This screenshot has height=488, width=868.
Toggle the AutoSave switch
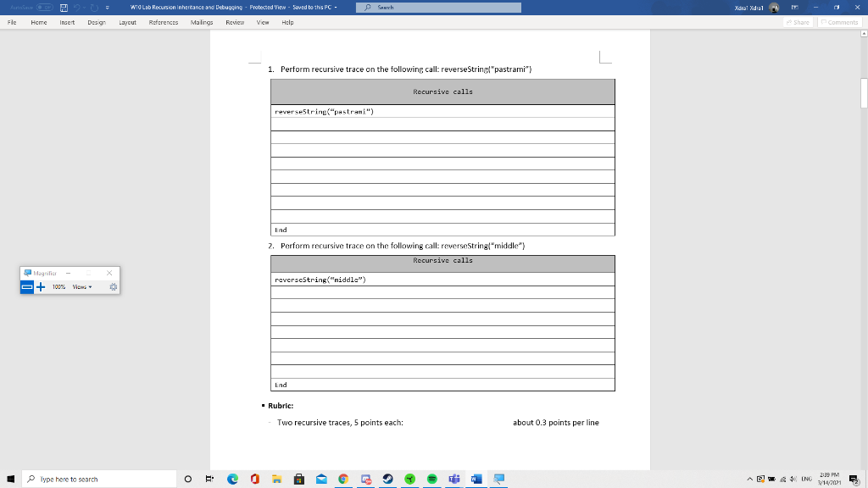(44, 8)
